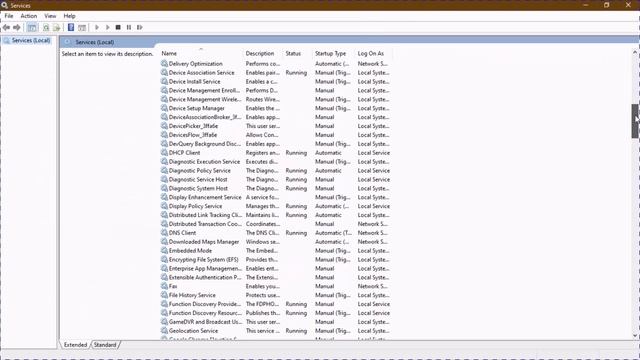Click the gear icon beside Delivery Optimization
This screenshot has width=640, height=360.
[x=164, y=64]
